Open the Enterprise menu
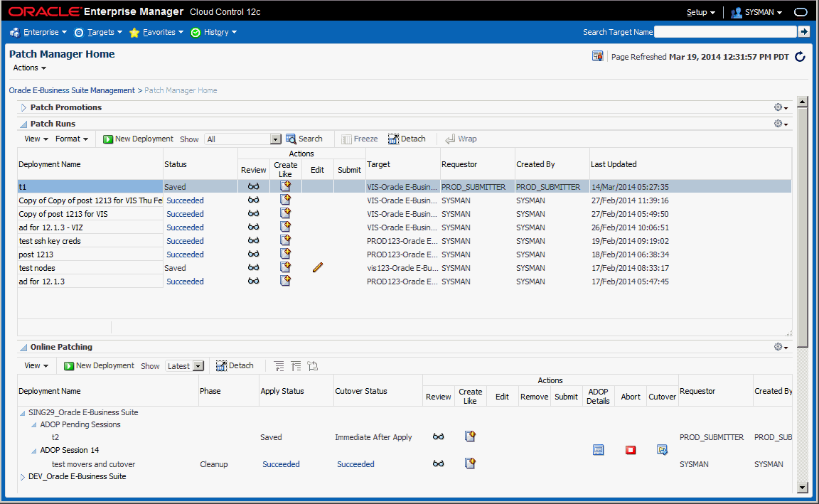 click(x=38, y=33)
